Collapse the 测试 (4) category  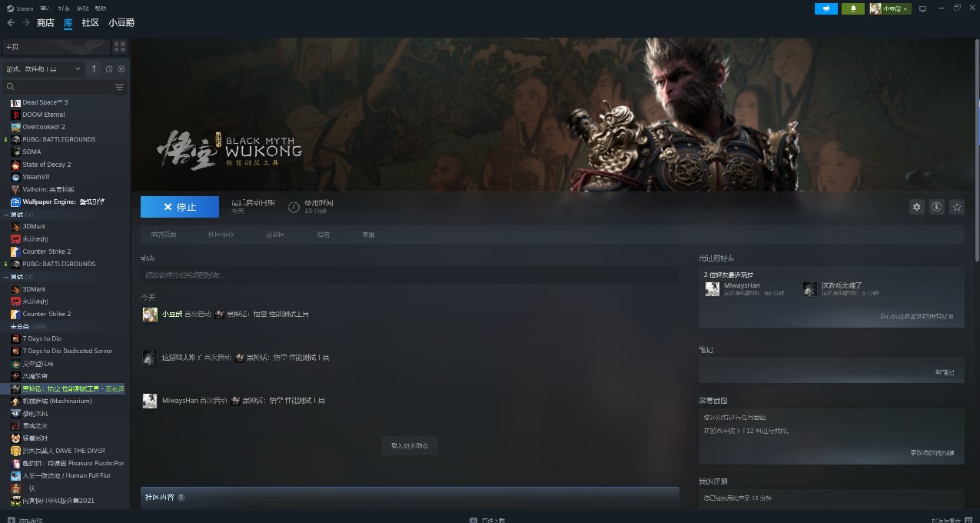tap(6, 214)
